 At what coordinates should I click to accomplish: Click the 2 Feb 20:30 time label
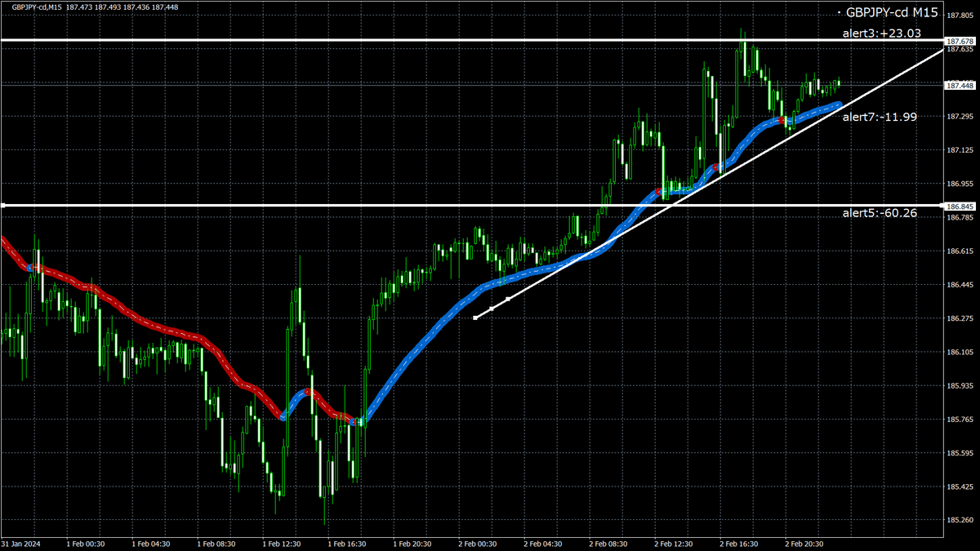pos(804,543)
